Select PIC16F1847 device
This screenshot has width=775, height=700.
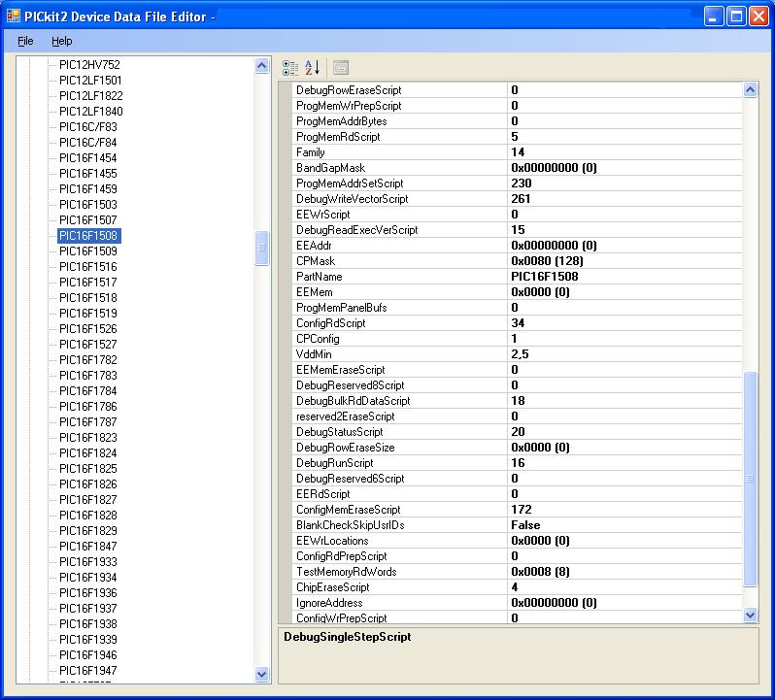click(88, 547)
